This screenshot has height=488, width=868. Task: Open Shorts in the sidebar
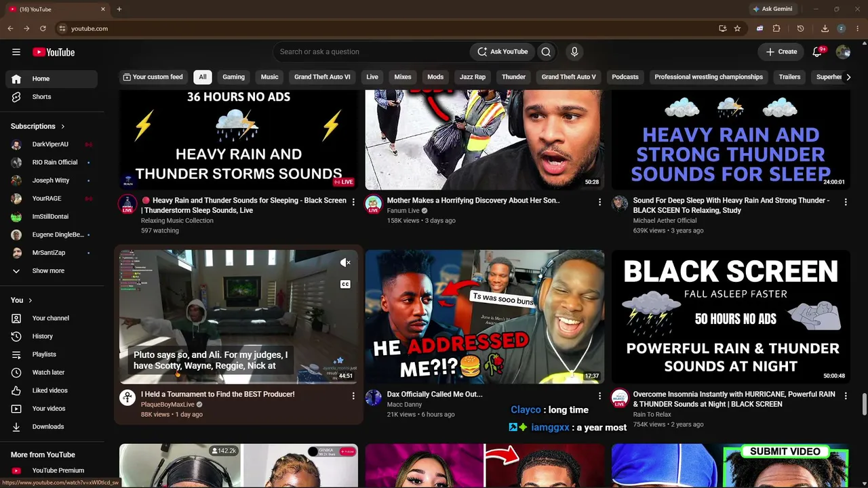coord(52,97)
